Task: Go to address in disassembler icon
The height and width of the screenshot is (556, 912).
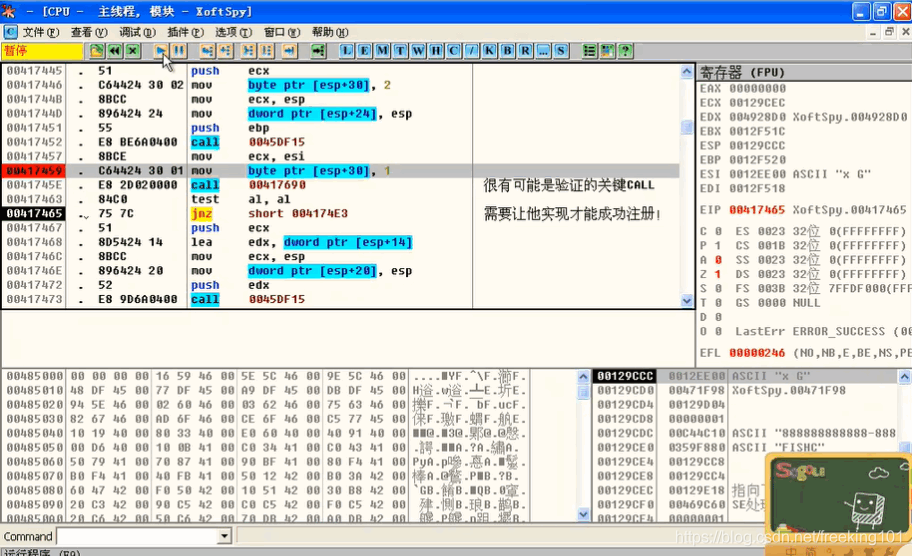Action: pyautogui.click(x=318, y=51)
